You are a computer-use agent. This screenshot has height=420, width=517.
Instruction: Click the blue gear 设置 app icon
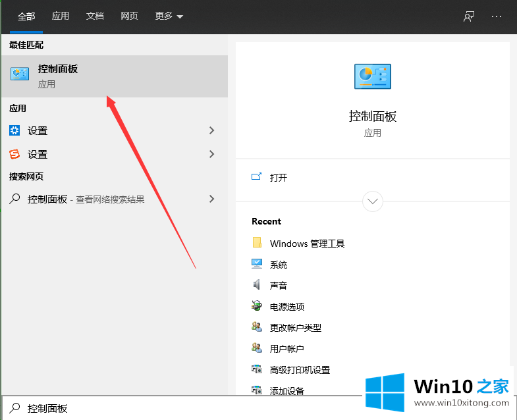tap(14, 130)
